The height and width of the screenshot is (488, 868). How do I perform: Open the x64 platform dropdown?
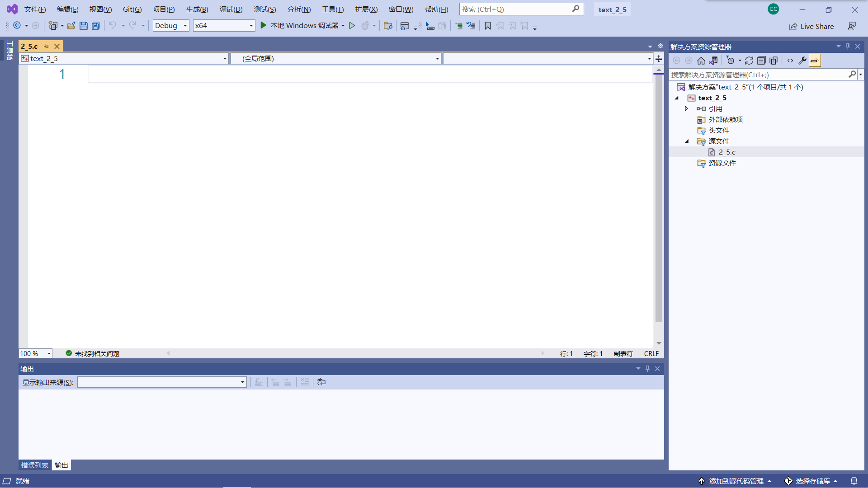(224, 26)
